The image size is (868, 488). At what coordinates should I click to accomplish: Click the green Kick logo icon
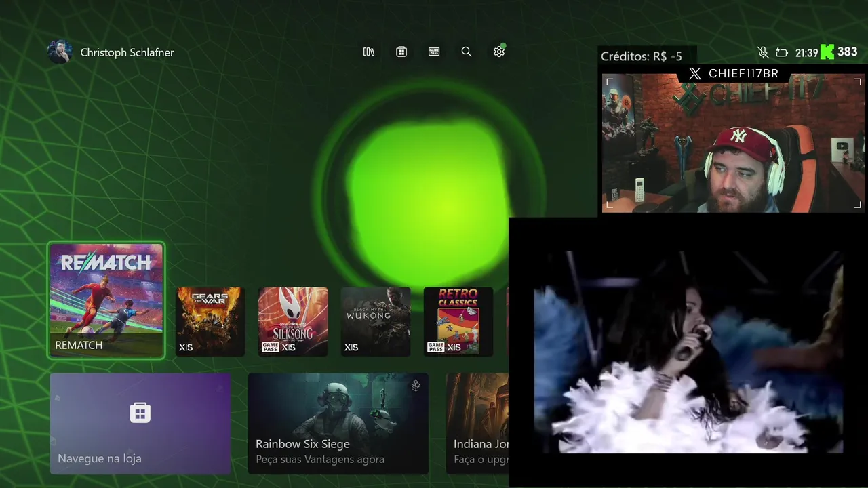[827, 52]
